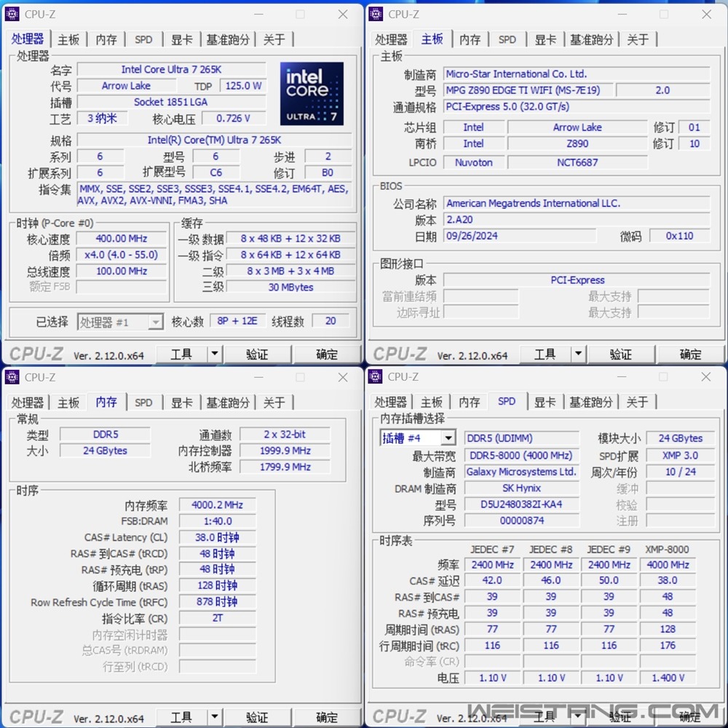The image size is (728, 728).
Task: Click the BIOS version value 2.A20
Action: point(577,220)
